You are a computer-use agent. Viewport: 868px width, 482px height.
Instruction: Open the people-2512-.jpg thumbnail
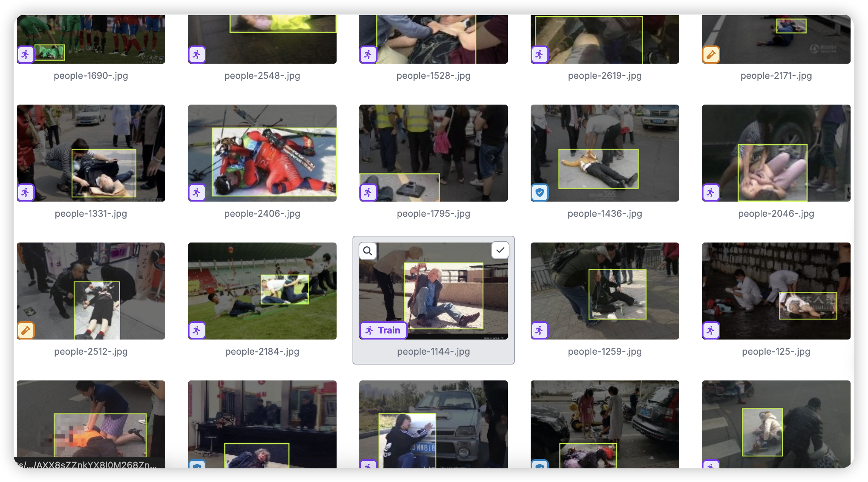(x=91, y=291)
